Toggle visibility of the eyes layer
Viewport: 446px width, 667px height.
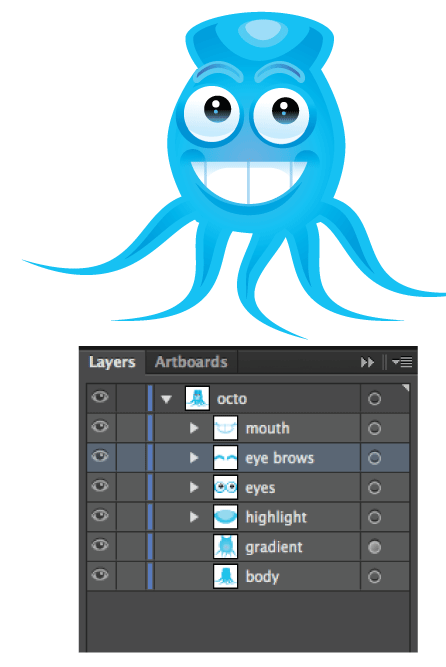[x=100, y=486]
